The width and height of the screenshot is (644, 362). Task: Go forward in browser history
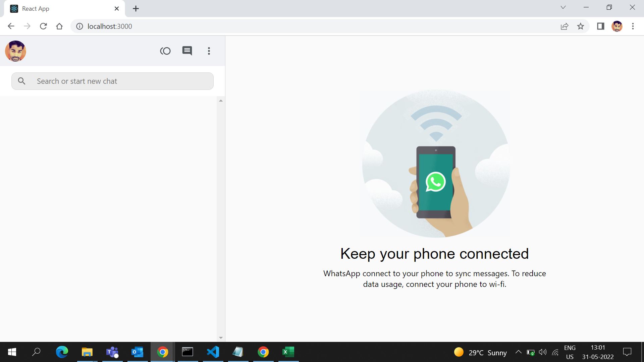(27, 26)
